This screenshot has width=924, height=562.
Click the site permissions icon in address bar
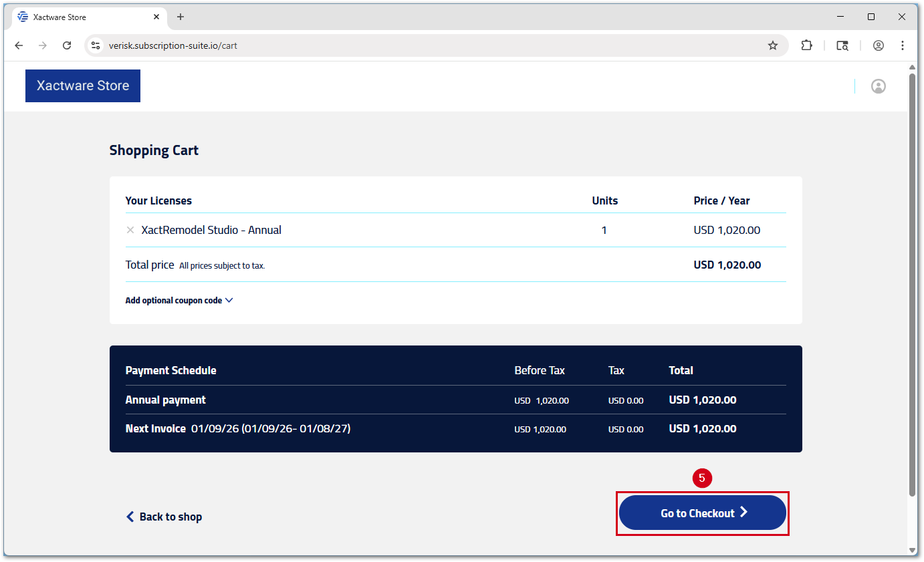[x=96, y=45]
